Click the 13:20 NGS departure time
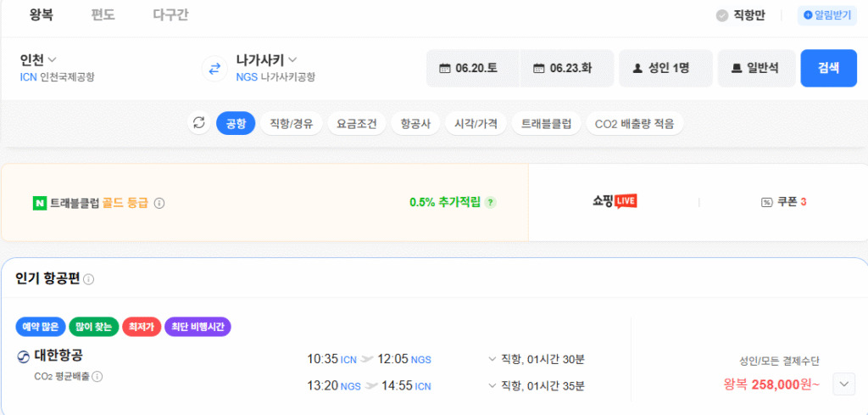 pyautogui.click(x=334, y=385)
